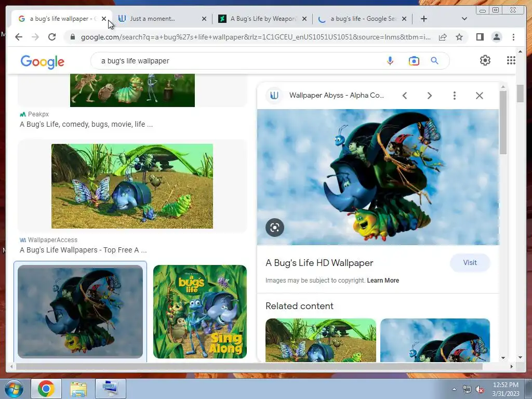Click the large preview image
This screenshot has width=532, height=399.
(x=378, y=177)
